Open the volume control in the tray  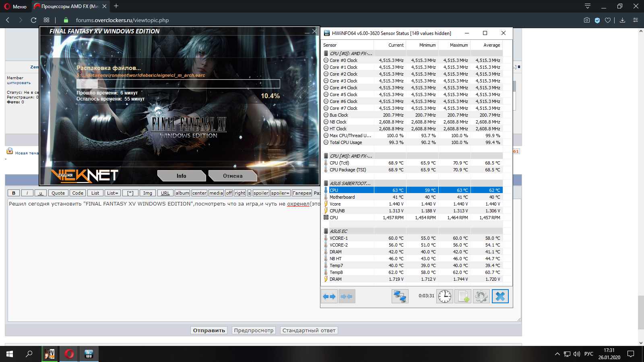[576, 354]
